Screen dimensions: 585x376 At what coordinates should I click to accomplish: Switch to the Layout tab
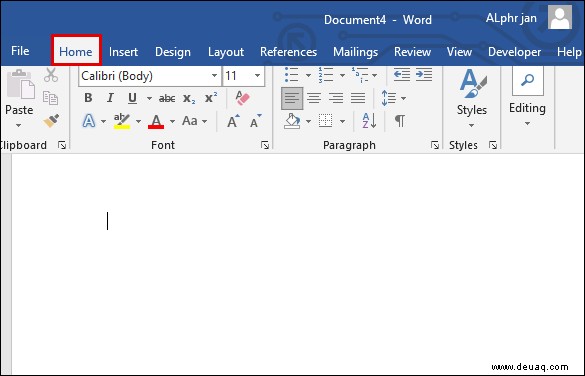click(226, 52)
